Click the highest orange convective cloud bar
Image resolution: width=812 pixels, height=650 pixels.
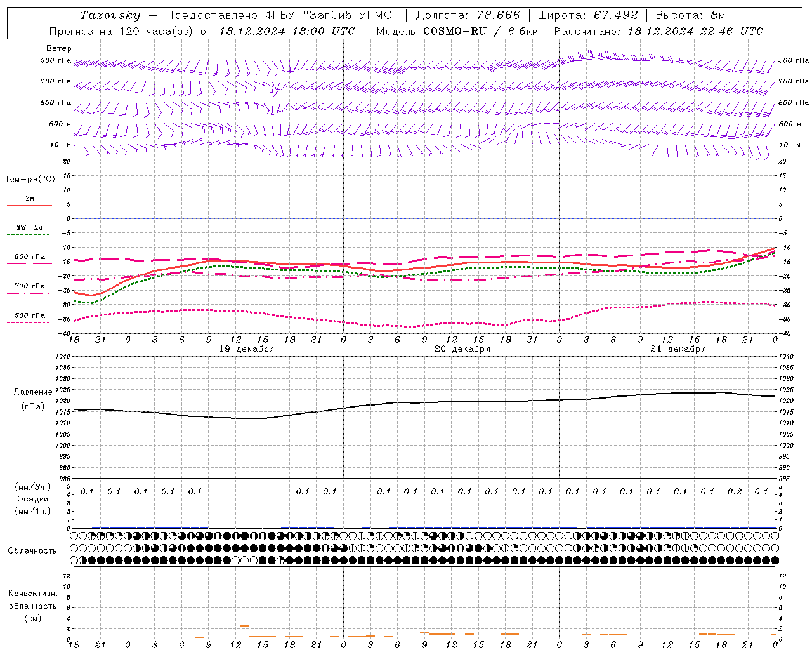(245, 626)
